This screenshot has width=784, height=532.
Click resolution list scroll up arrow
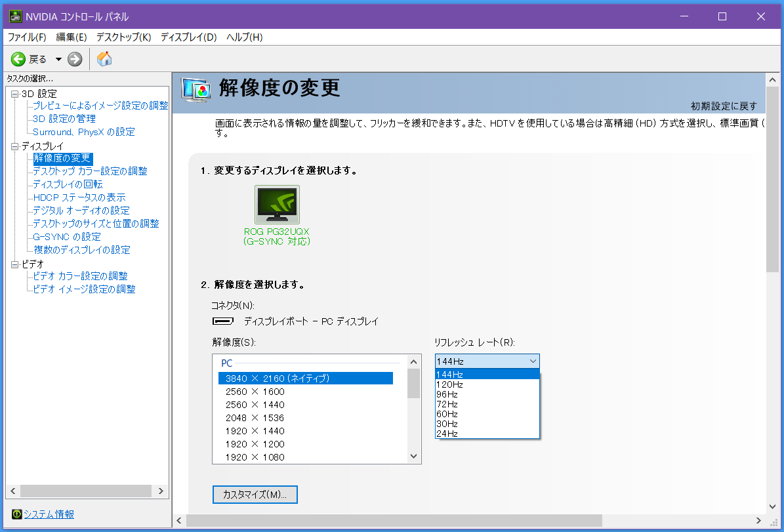(413, 362)
